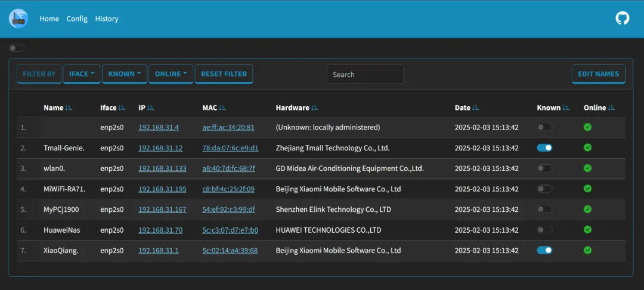Turn off Known toggle for XiaoQiang
This screenshot has width=644, height=290.
(x=544, y=250)
